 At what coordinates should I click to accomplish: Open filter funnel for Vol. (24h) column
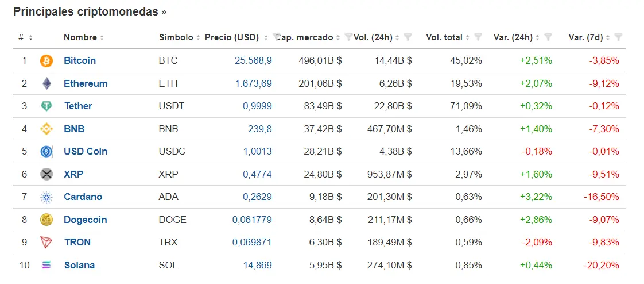point(408,37)
